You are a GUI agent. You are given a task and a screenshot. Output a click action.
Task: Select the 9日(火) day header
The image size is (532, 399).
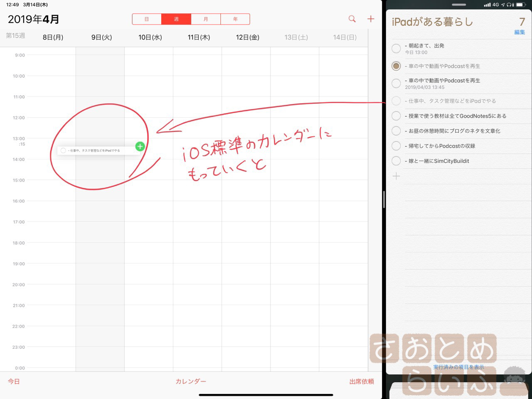coord(101,37)
